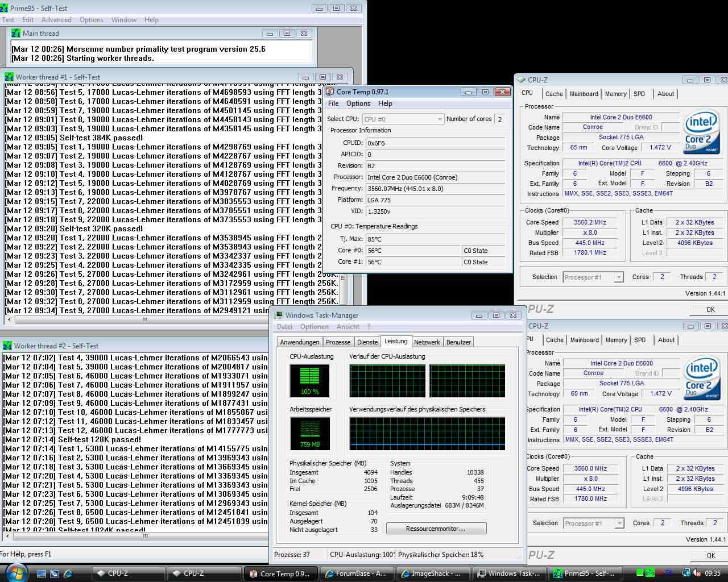Click the Task-Manager title bar icon
The width and height of the screenshot is (728, 582).
pos(279,315)
